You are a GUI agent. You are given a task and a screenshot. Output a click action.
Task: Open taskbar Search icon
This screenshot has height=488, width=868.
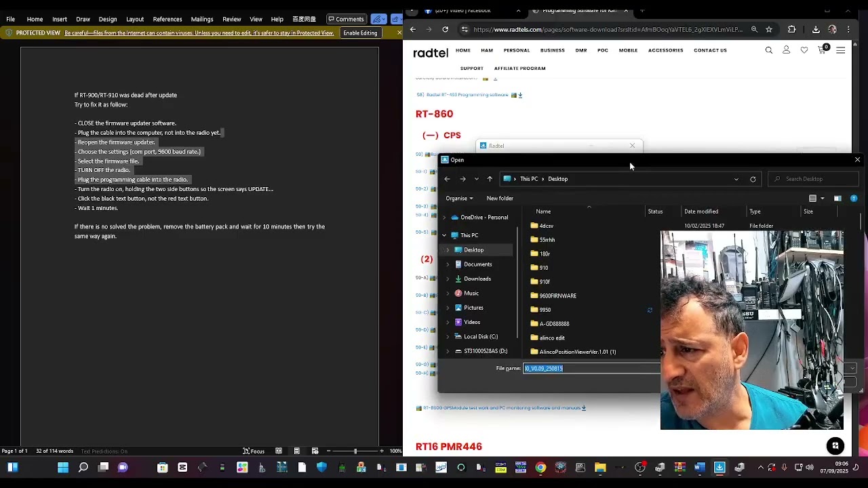coord(83,467)
